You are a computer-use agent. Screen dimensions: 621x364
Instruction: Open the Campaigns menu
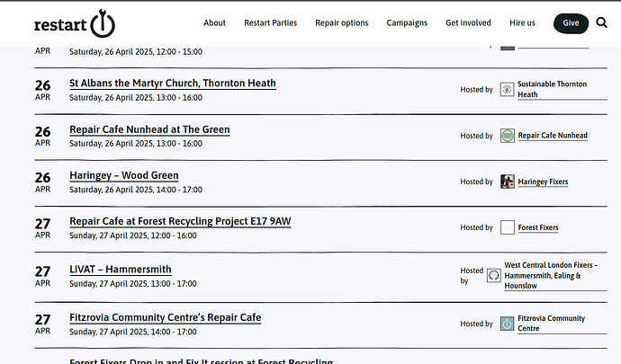click(x=407, y=23)
